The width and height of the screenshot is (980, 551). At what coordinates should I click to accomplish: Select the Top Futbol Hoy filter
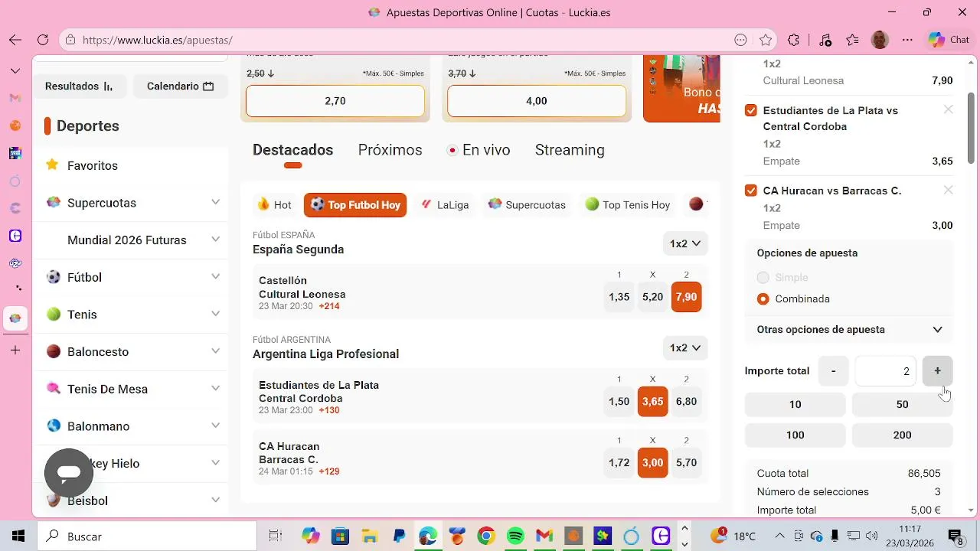point(355,205)
